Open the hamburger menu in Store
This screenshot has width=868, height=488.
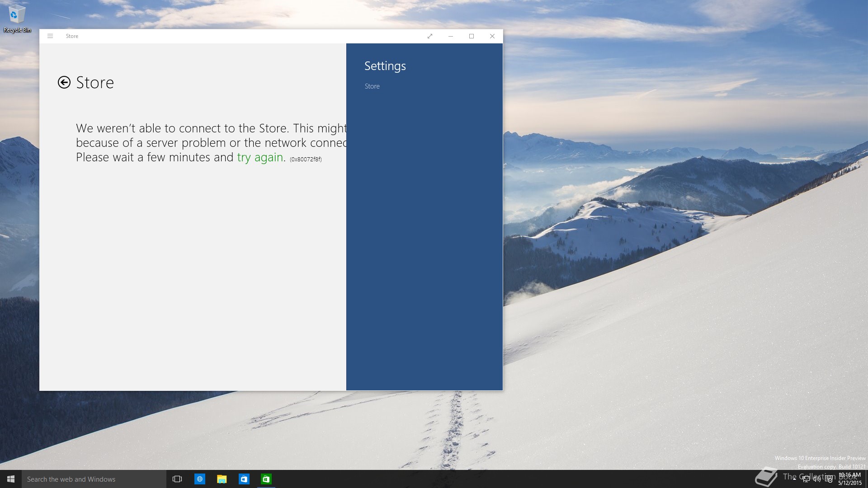tap(50, 36)
